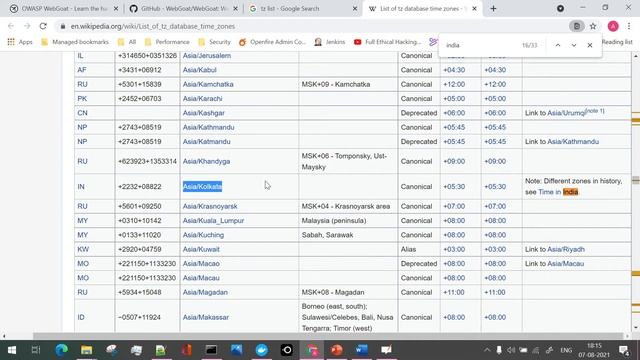Open the Asia/Krasnoyarsk link
640x360 pixels.
[x=210, y=206]
